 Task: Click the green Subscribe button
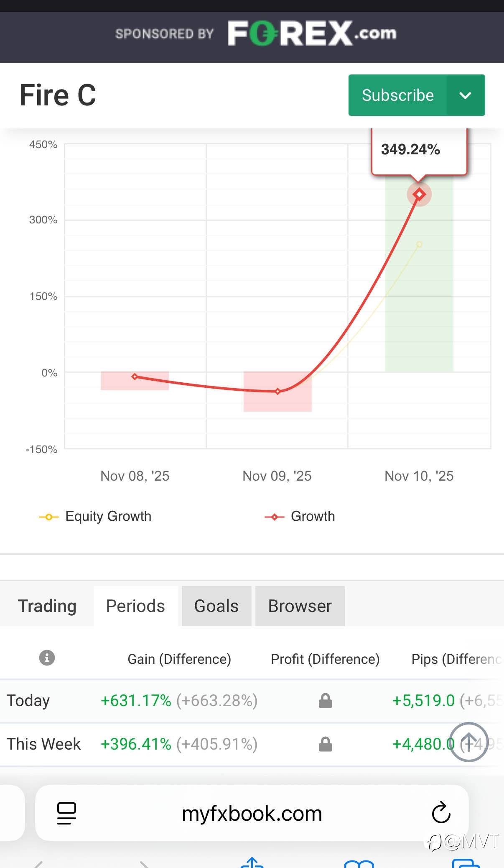[x=397, y=95]
